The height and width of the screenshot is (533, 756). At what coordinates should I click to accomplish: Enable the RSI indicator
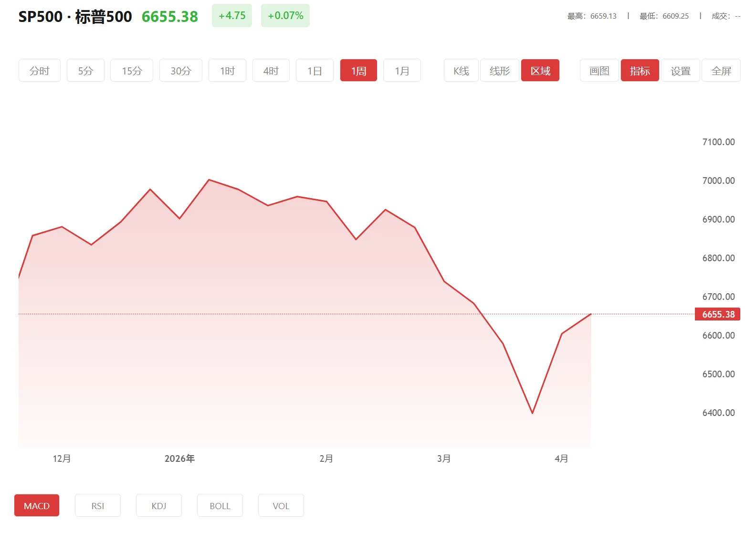[98, 506]
